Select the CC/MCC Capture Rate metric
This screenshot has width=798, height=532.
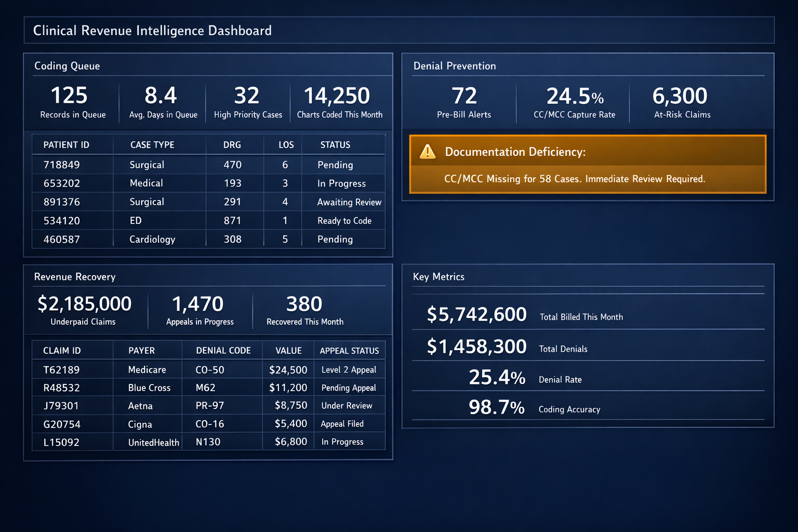coord(574,102)
